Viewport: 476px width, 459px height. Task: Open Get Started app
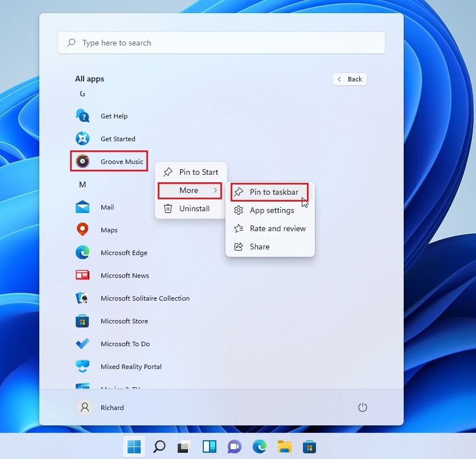[117, 138]
